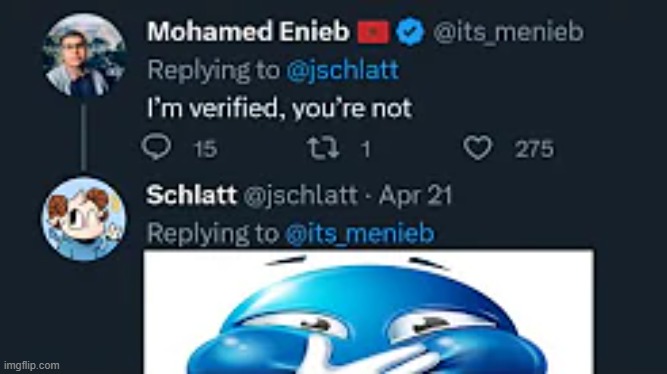Click the @jschlatt mention link
Viewport: 667px width, 374px height.
342,70
